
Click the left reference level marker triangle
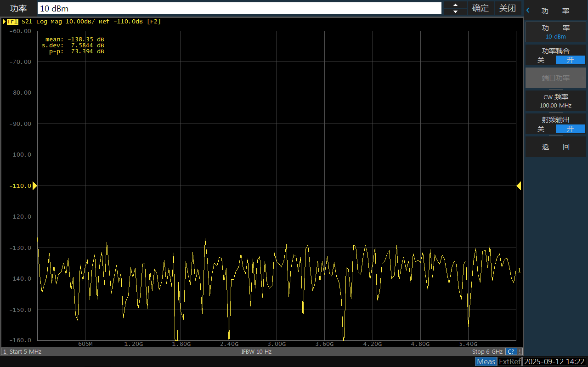(34, 186)
